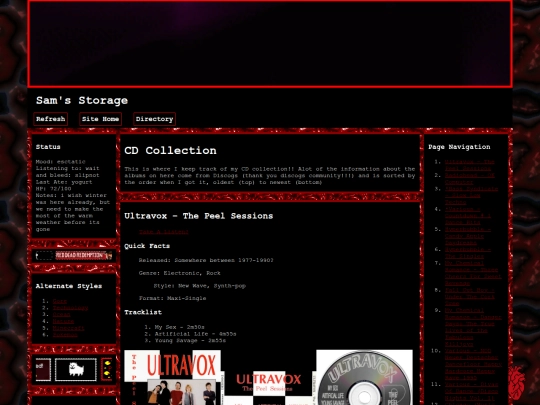Click the 'Genre: Electronic, Rock' line
The width and height of the screenshot is (540, 405).
179,273
